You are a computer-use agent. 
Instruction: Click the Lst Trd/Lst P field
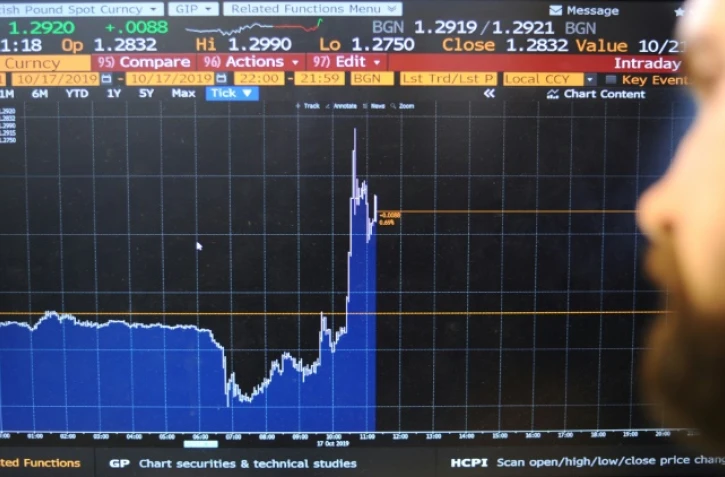point(449,79)
